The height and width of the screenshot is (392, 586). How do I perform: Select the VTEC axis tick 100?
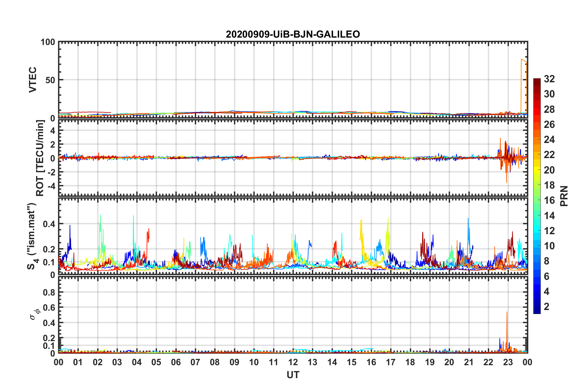point(48,42)
